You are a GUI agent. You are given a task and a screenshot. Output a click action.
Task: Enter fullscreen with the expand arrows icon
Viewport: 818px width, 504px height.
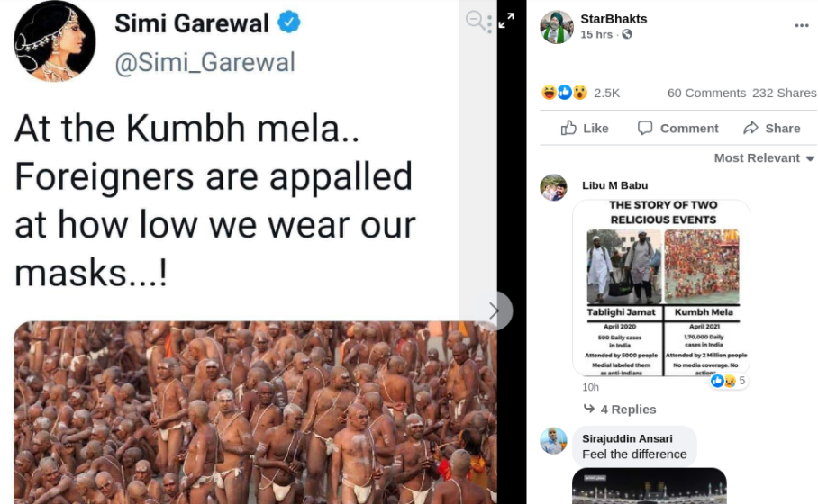(x=506, y=20)
